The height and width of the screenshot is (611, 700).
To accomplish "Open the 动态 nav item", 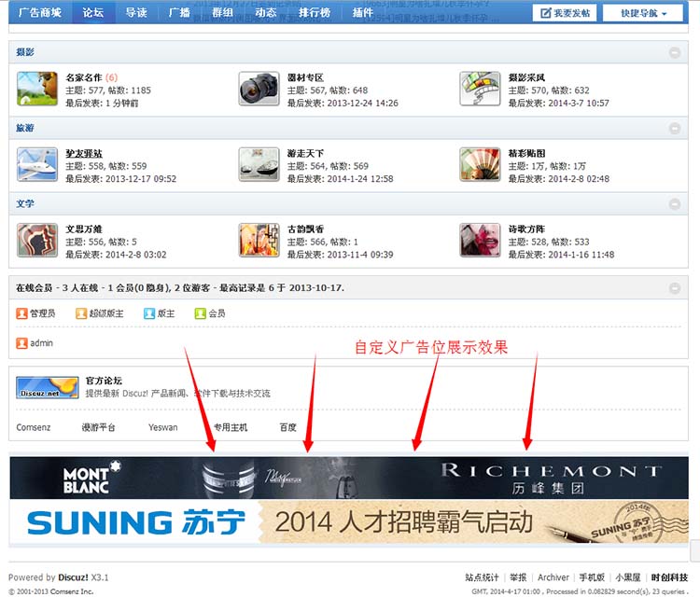I will click(266, 12).
